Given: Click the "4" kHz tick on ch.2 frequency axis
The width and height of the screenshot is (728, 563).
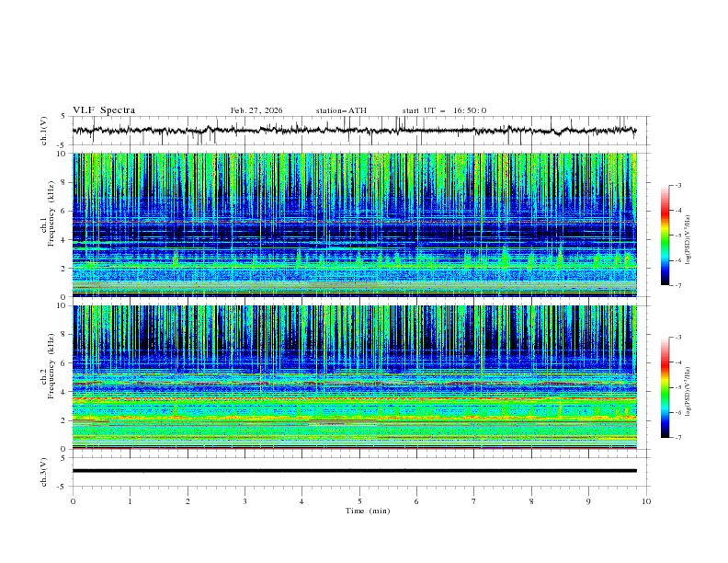Looking at the screenshot, I should pos(64,392).
